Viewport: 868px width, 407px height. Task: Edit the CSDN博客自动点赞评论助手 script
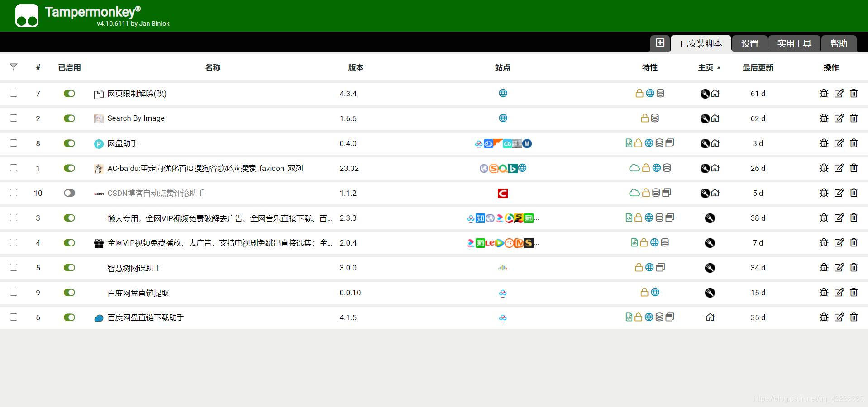click(839, 193)
